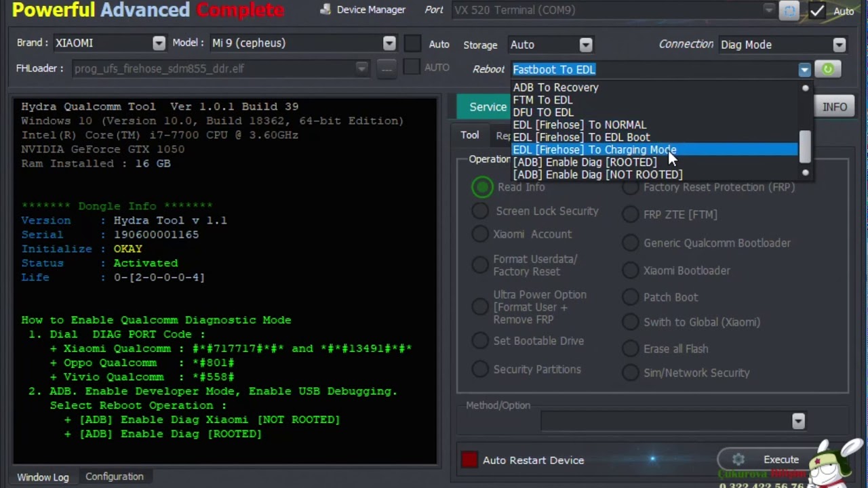Open the Model dropdown showing Mi 9
The width and height of the screenshot is (868, 488).
[389, 43]
